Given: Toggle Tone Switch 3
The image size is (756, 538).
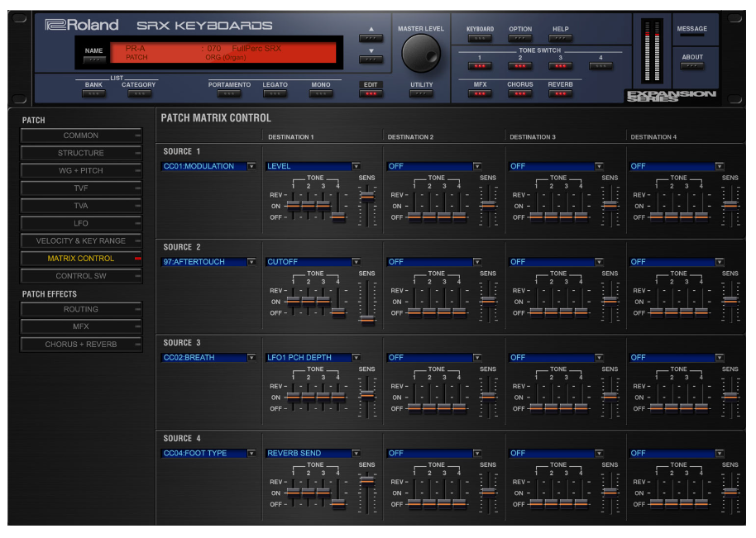Looking at the screenshot, I should click(x=560, y=66).
